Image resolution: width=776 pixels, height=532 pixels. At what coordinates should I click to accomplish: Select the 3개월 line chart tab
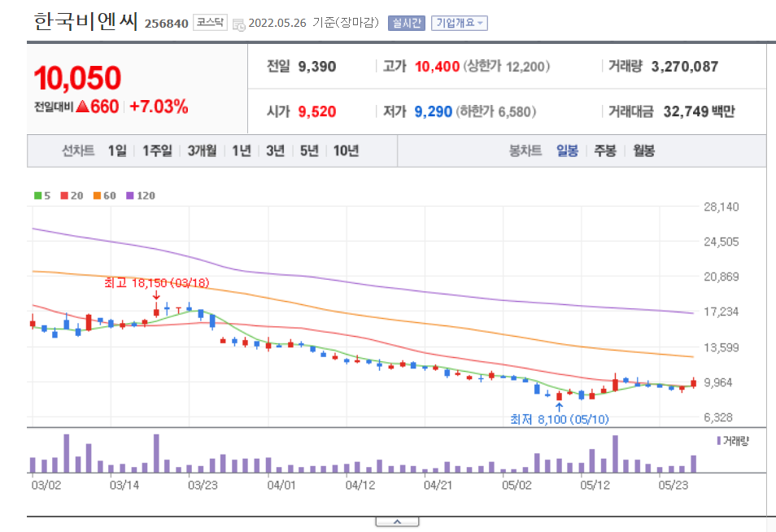click(x=202, y=150)
